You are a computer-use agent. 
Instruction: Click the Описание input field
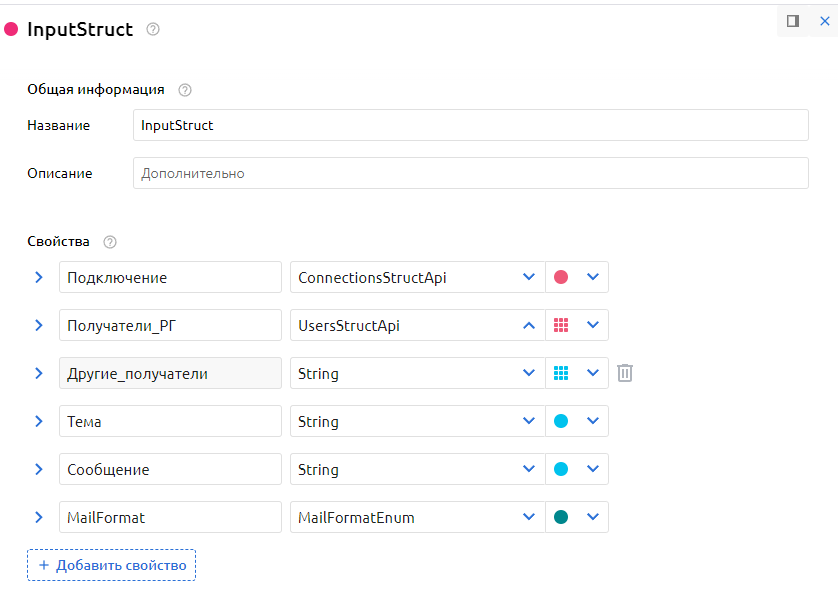click(x=470, y=173)
